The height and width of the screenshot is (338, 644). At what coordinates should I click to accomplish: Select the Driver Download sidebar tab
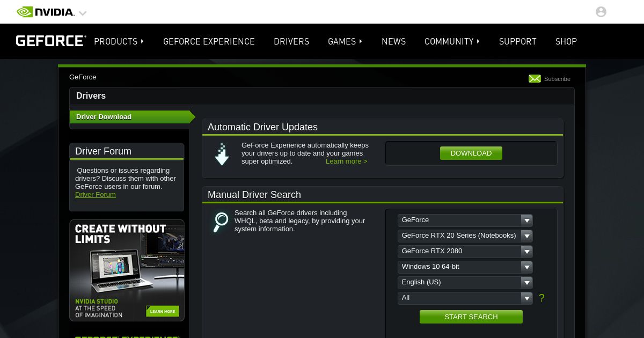(132, 117)
